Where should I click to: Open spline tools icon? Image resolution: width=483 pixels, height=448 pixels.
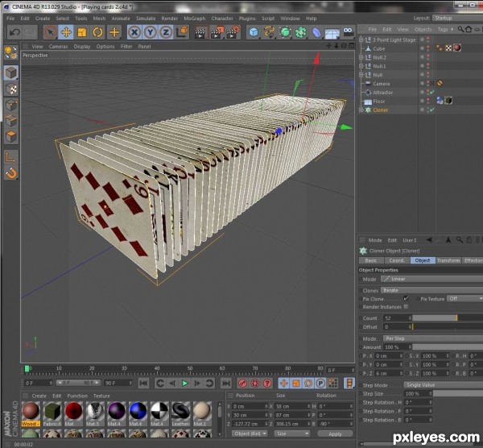point(269,32)
